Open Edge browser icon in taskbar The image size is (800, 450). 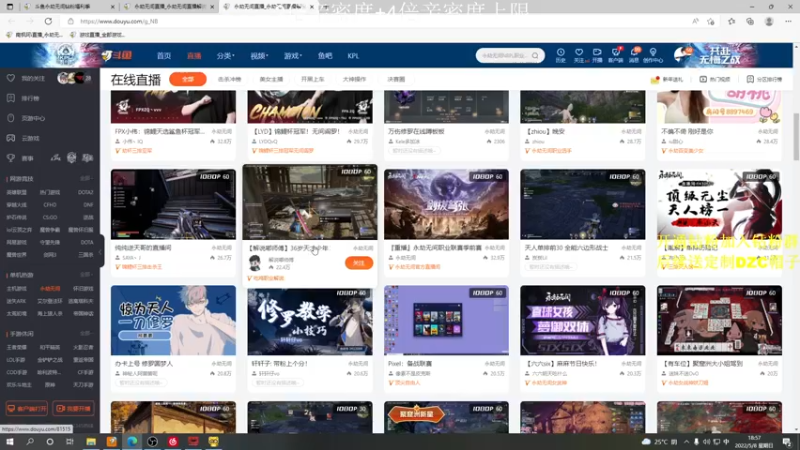(132, 441)
